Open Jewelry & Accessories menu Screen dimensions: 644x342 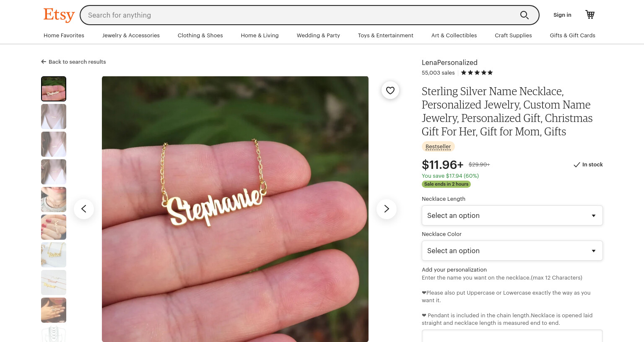coord(131,36)
